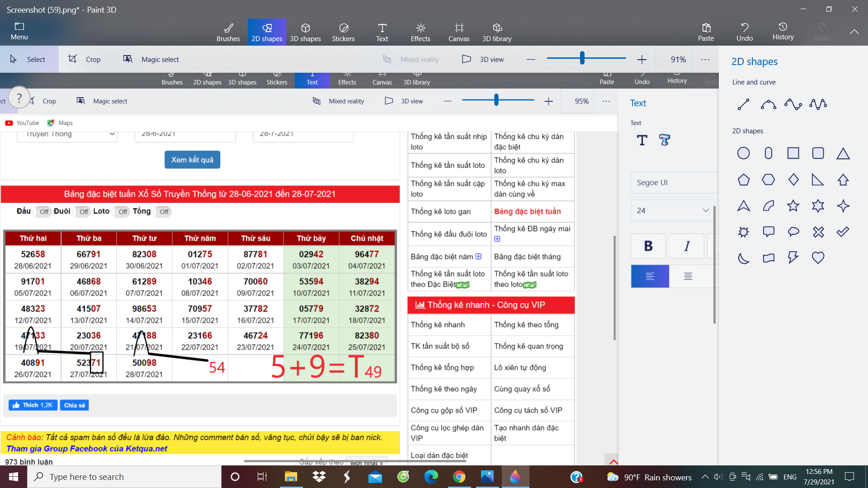Open the font size 24 dropdown
The width and height of the screenshot is (868, 488).
coord(672,211)
